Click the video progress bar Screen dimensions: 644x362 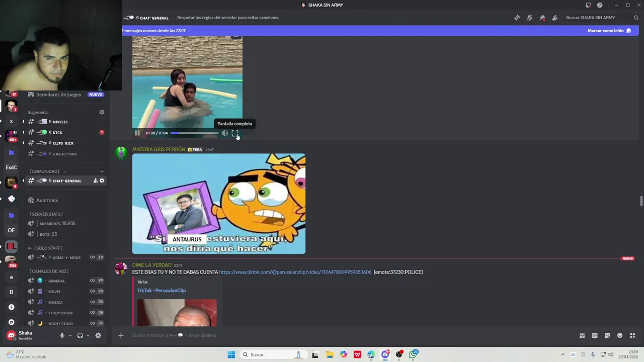click(194, 133)
